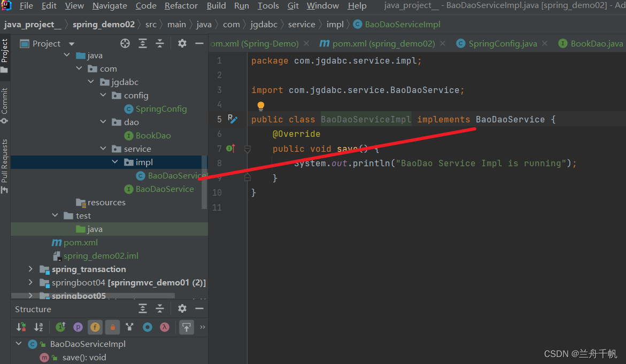Select BookDao in project tree
The image size is (626, 364).
point(153,135)
